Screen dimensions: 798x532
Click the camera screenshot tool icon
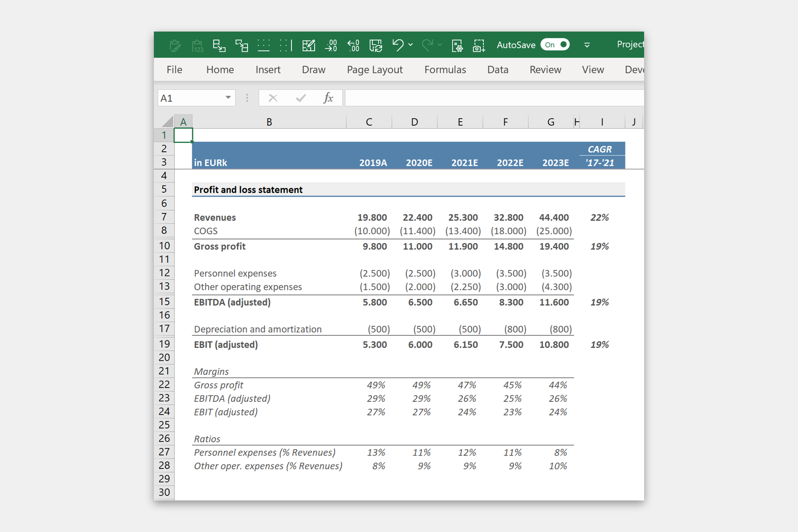479,45
